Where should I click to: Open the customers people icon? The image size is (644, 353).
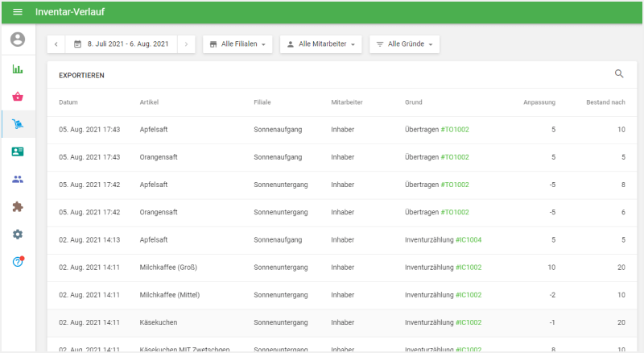[x=18, y=179]
